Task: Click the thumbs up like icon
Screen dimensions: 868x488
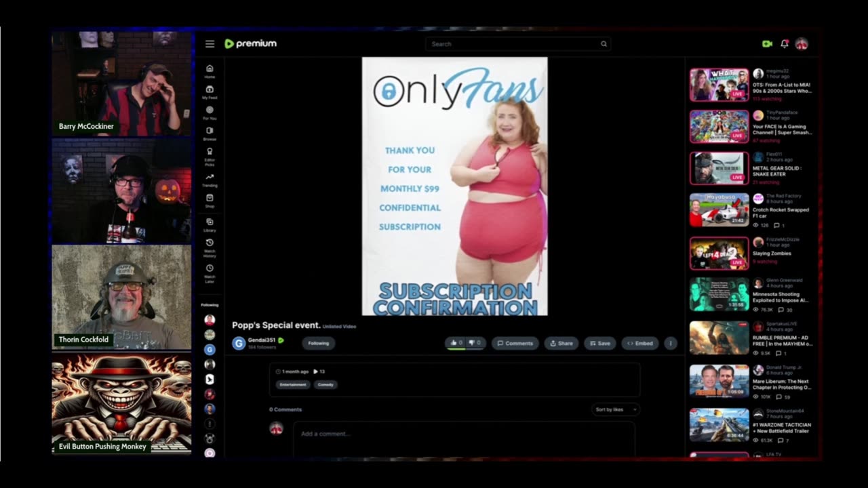Action: 455,343
